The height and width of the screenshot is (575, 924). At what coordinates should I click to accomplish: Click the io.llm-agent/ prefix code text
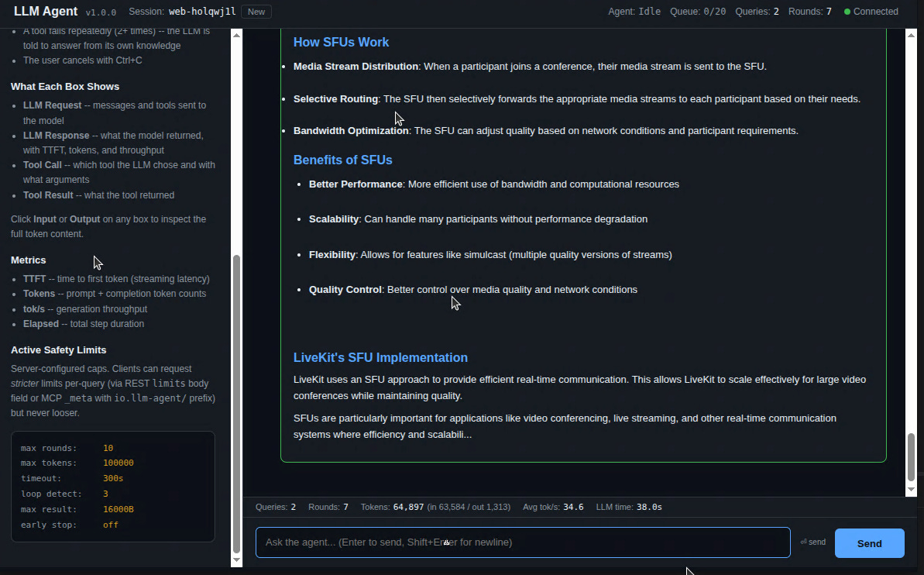tap(149, 398)
